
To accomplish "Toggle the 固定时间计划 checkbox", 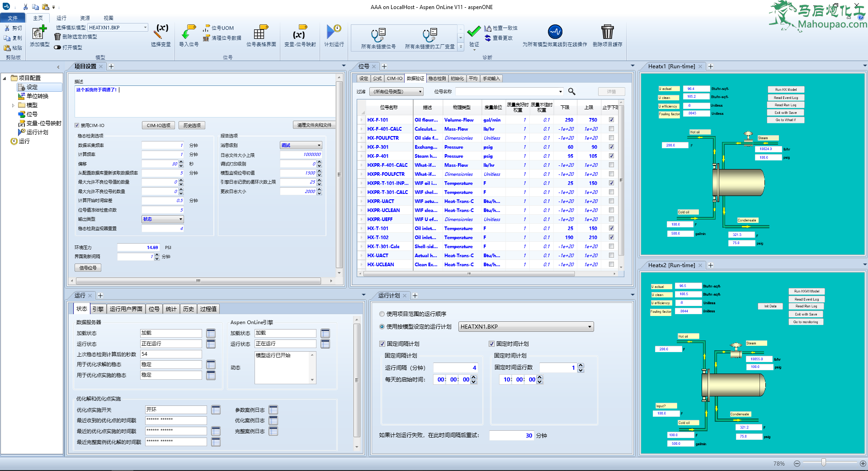I will (491, 344).
